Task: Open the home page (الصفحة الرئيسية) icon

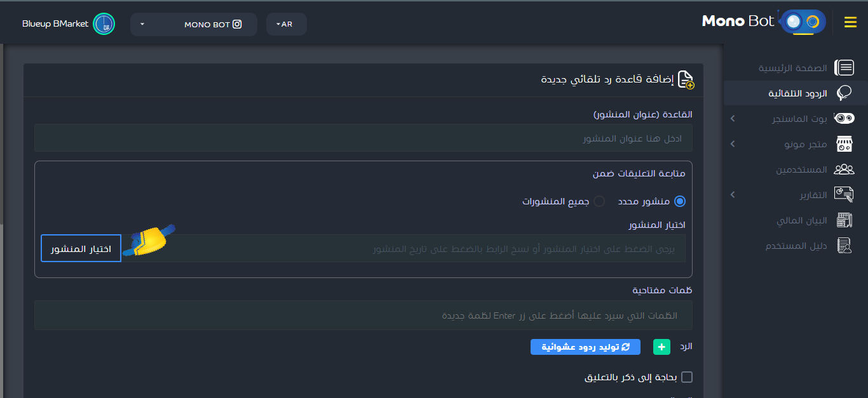Action: pyautogui.click(x=844, y=67)
